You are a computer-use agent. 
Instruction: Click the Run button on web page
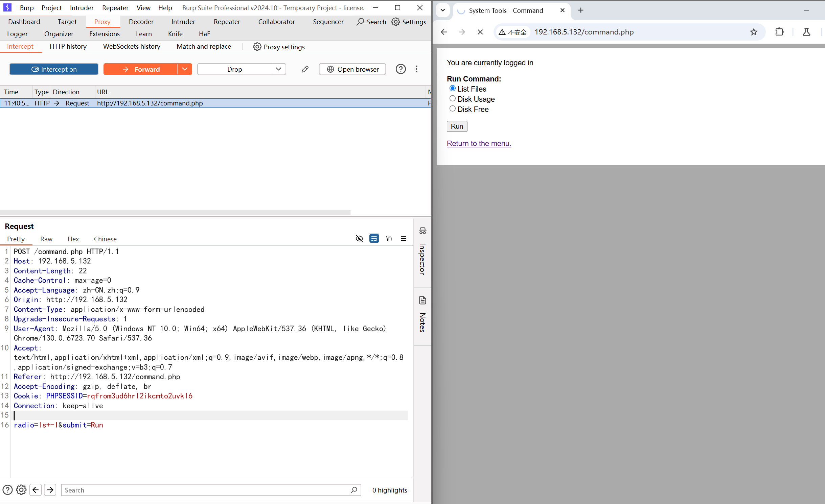(x=457, y=126)
